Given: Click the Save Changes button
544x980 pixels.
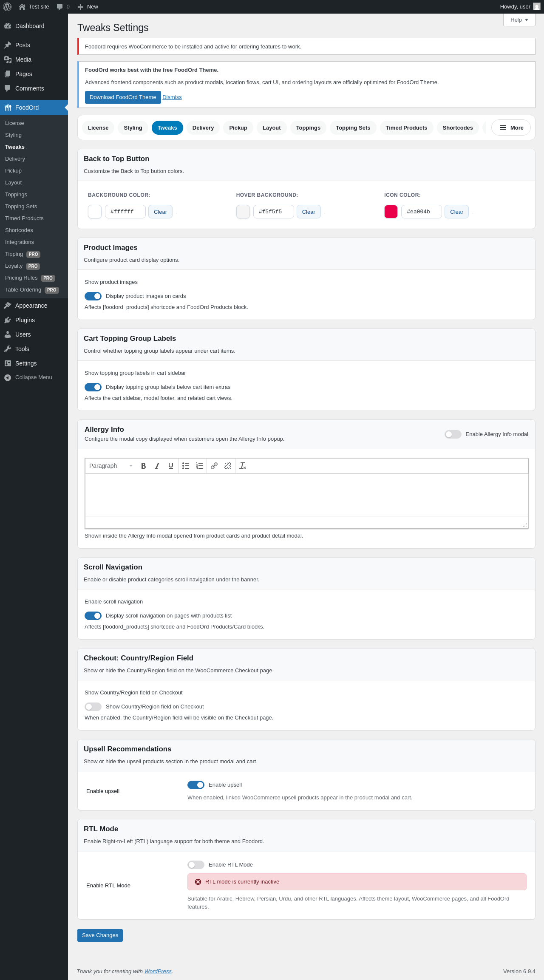Looking at the screenshot, I should (x=100, y=935).
